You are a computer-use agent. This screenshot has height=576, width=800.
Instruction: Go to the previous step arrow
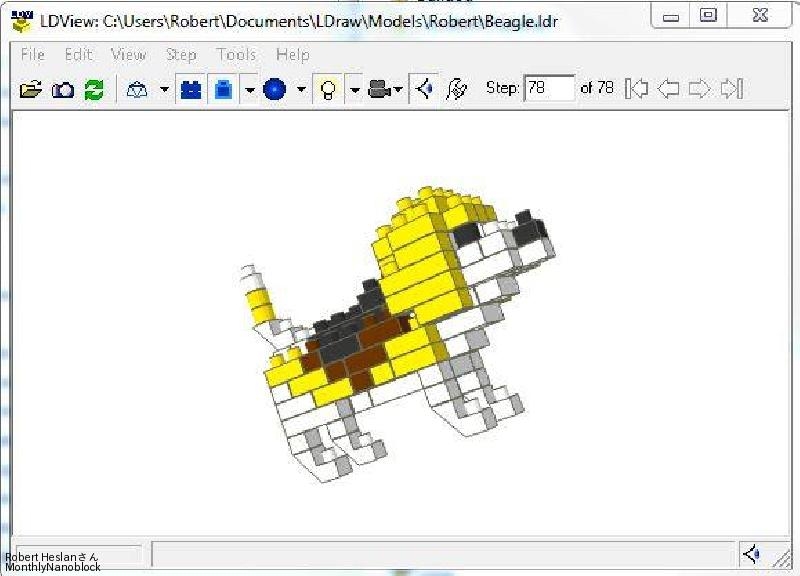coord(668,88)
